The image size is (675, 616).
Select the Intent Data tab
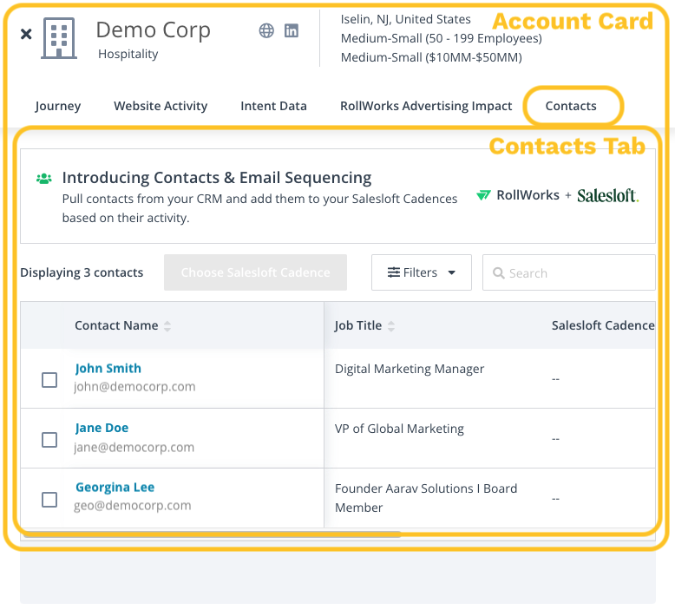tap(274, 106)
